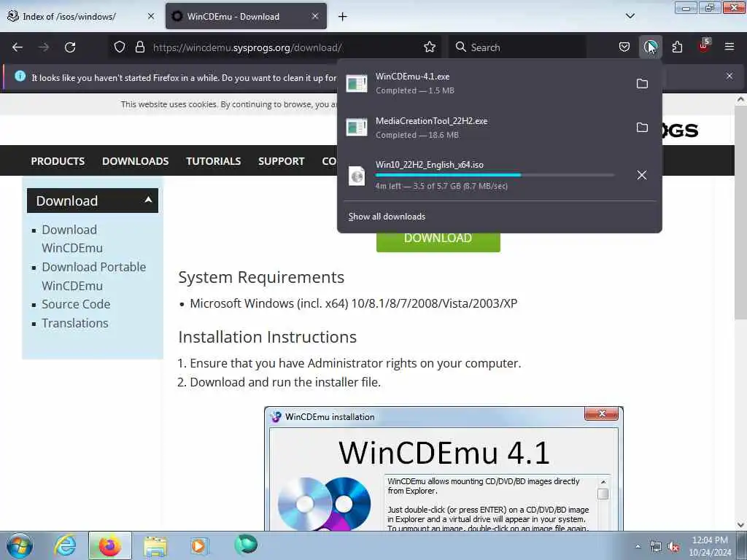Show MediaCreationTool_22H2.exe in its folder
This screenshot has height=560, width=747.
pos(642,127)
